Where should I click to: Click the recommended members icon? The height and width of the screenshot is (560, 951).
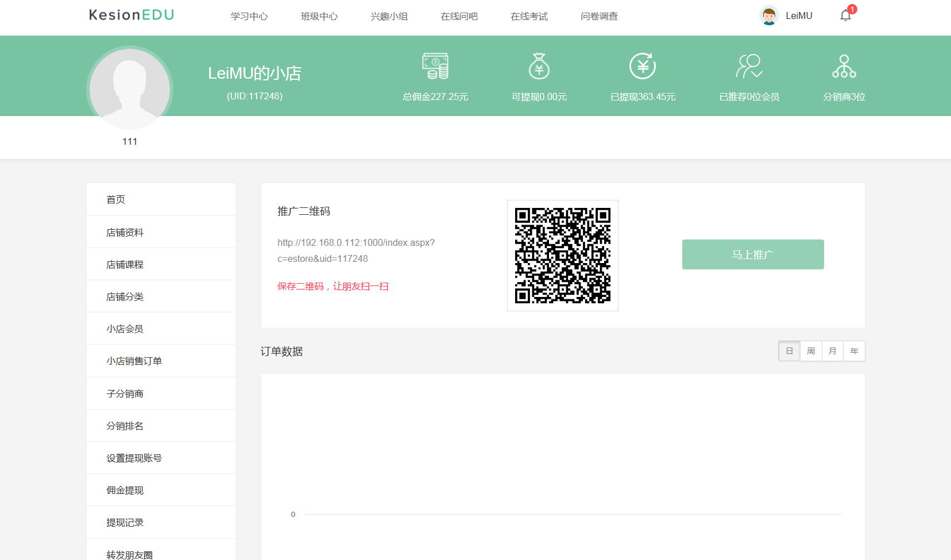tap(749, 66)
